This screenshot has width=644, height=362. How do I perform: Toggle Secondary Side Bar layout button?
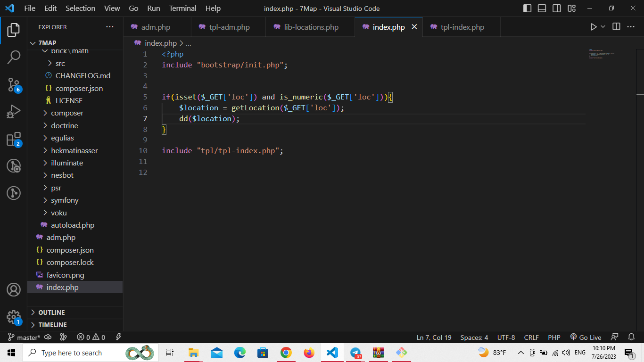pos(557,8)
